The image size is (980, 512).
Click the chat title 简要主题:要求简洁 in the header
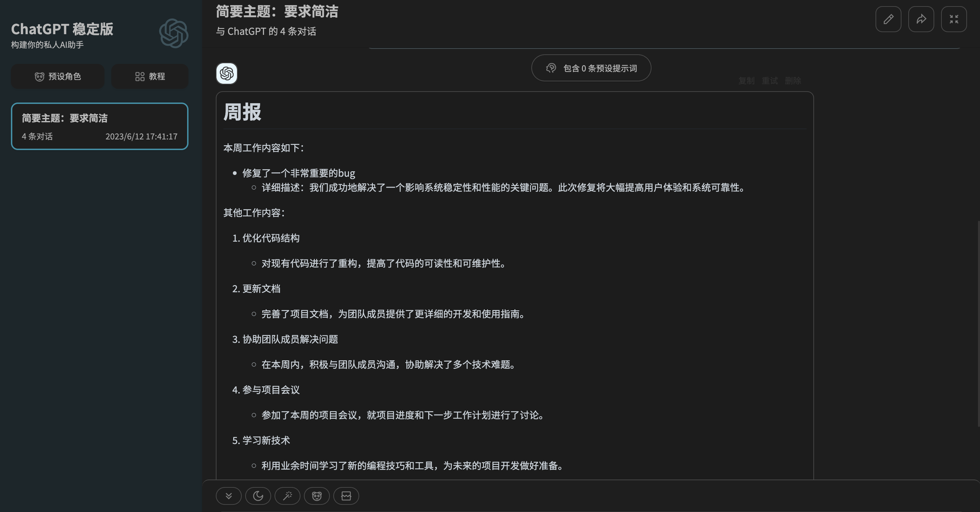click(x=277, y=11)
